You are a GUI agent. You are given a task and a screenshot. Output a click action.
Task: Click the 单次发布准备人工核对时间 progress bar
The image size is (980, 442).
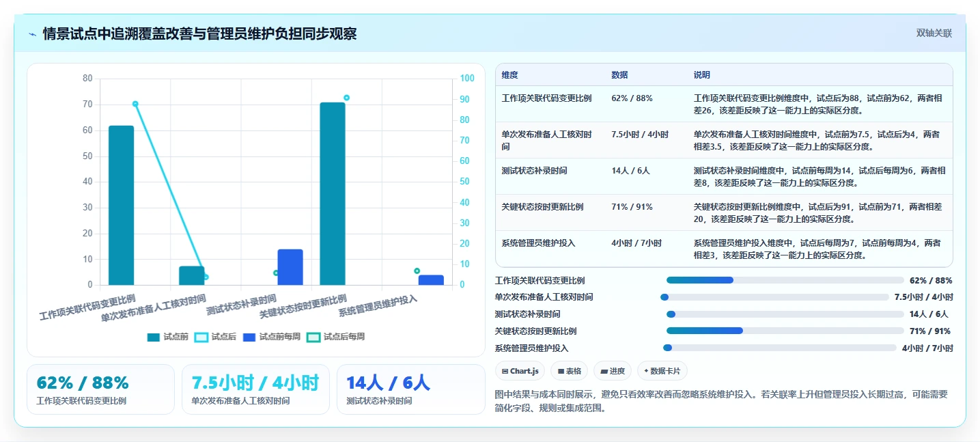pyautogui.click(x=774, y=297)
